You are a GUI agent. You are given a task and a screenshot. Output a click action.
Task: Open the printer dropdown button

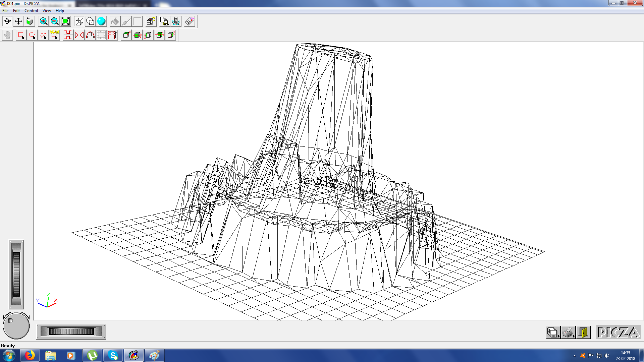[568, 333]
